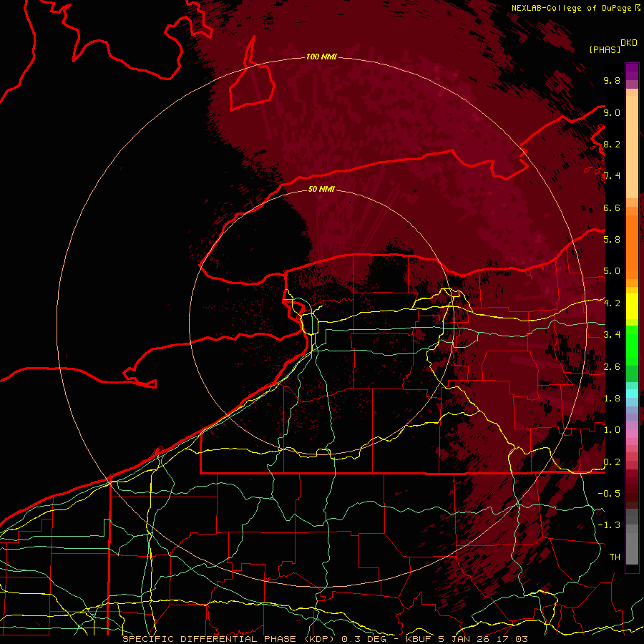
Task: Click the "TH" threshold label on the scale
Action: click(x=615, y=557)
